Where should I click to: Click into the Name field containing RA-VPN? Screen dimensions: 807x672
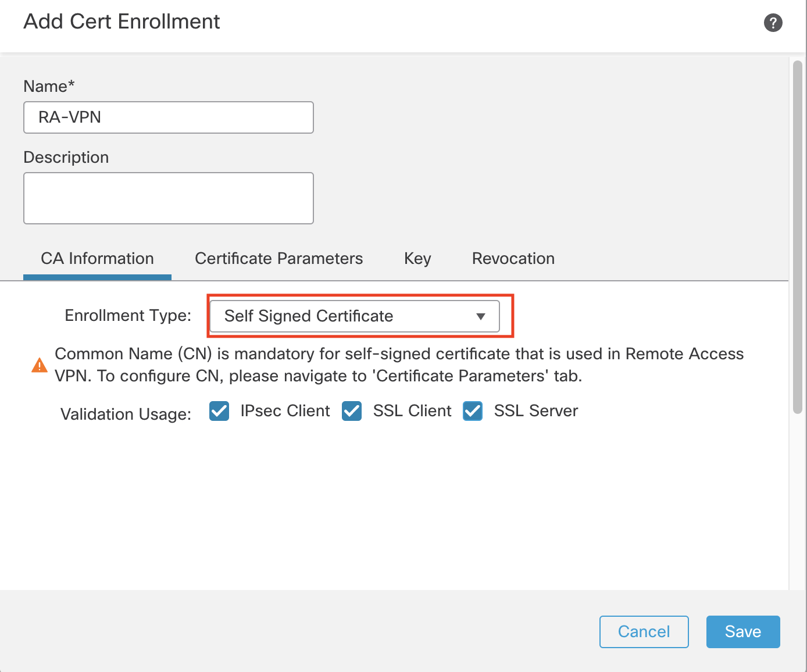pyautogui.click(x=169, y=117)
